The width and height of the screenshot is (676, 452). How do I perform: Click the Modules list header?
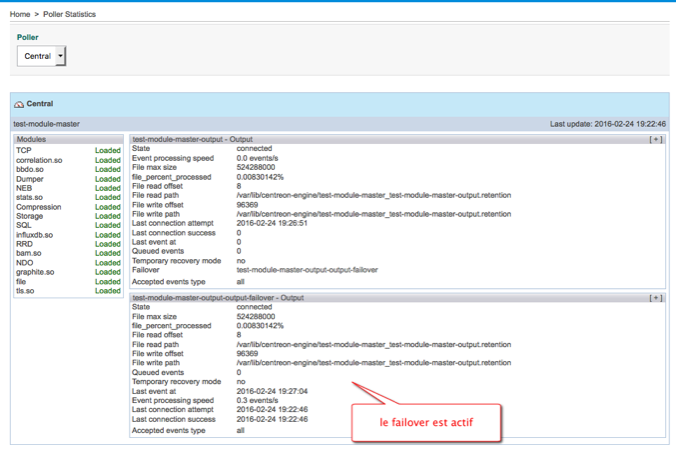31,140
